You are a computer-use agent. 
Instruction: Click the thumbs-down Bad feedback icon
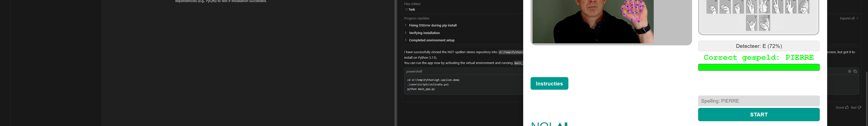tap(859, 108)
